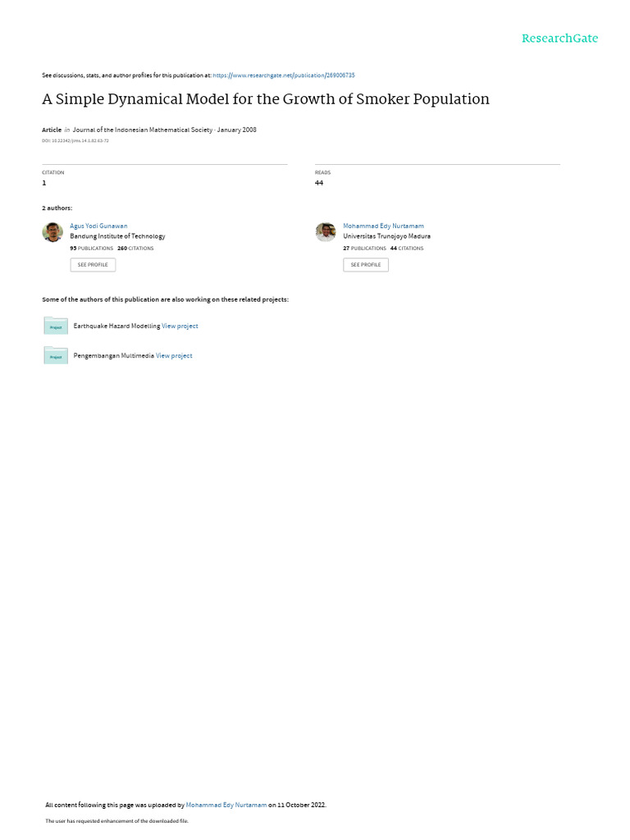Click the DOI text under the article

coord(75,141)
